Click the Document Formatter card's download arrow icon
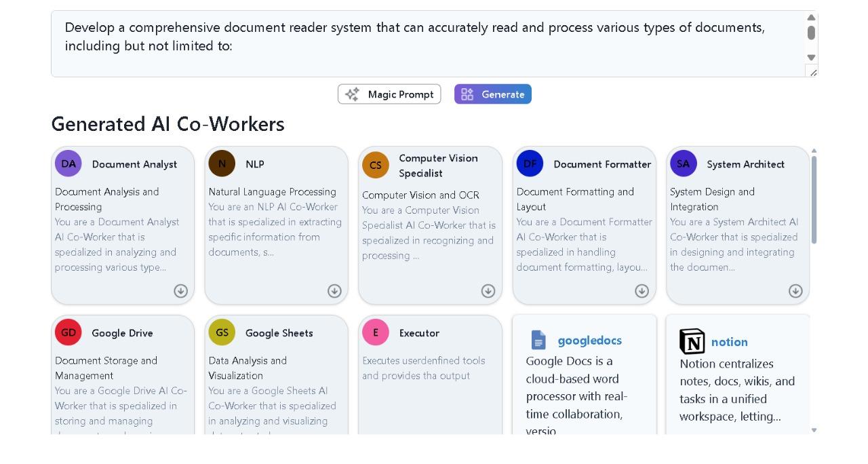Image resolution: width=868 pixels, height=464 pixels. click(x=642, y=291)
